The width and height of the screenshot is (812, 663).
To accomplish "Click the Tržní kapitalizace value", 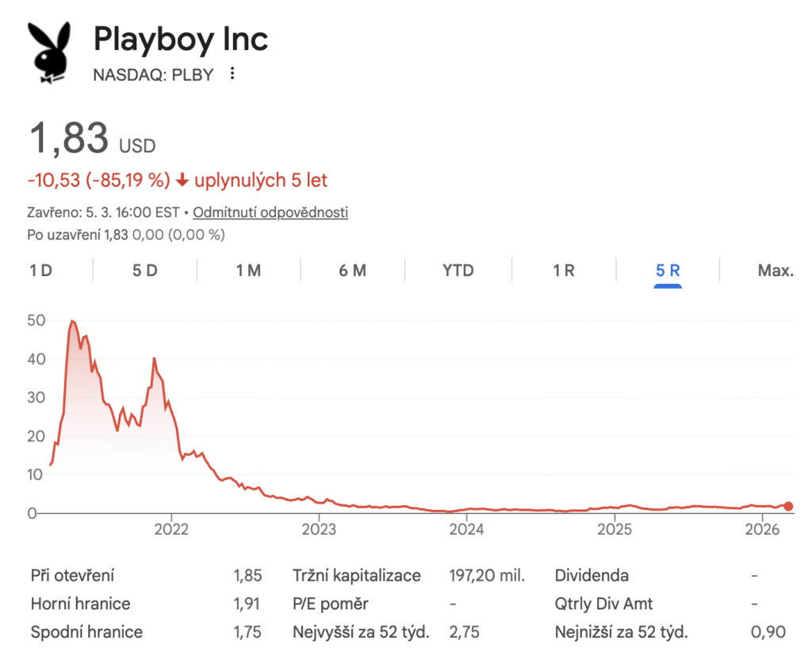I will pyautogui.click(x=487, y=576).
